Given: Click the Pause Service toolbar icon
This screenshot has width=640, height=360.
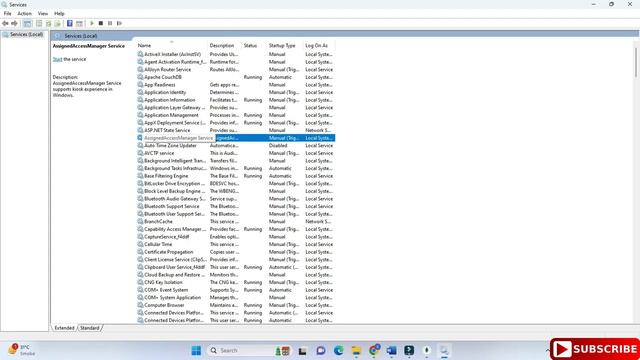Looking at the screenshot, I should [x=110, y=23].
